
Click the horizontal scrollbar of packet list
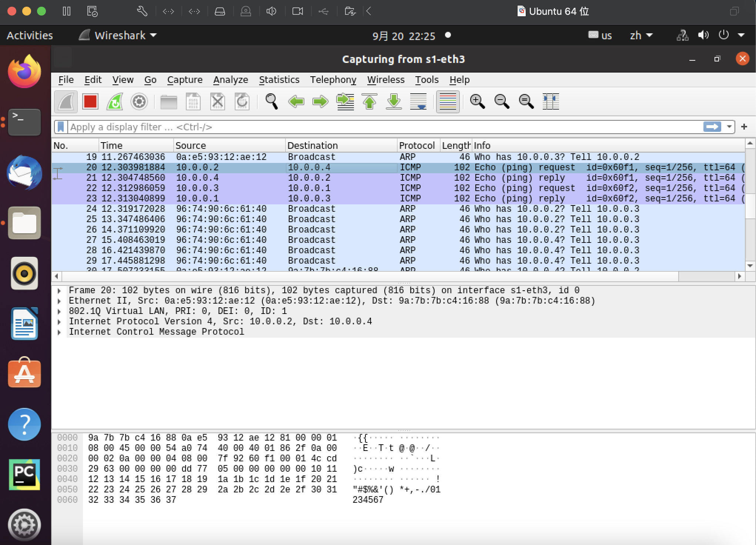[370, 276]
